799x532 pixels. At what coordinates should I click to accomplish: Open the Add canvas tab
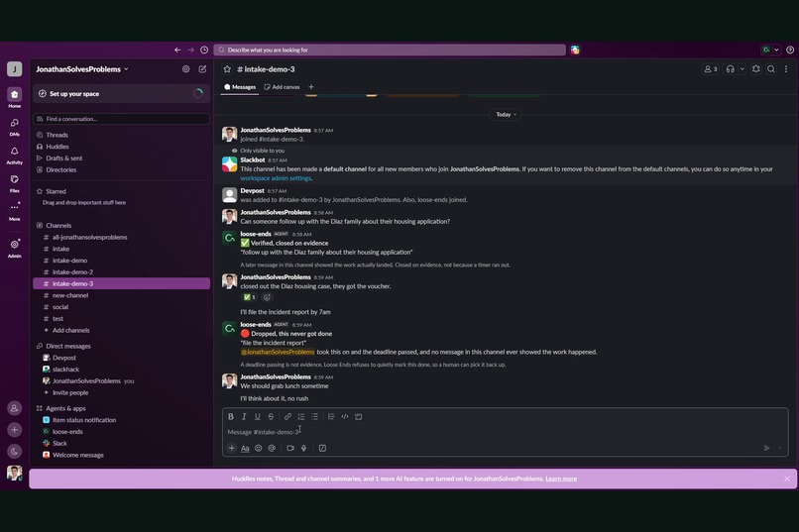pyautogui.click(x=282, y=87)
